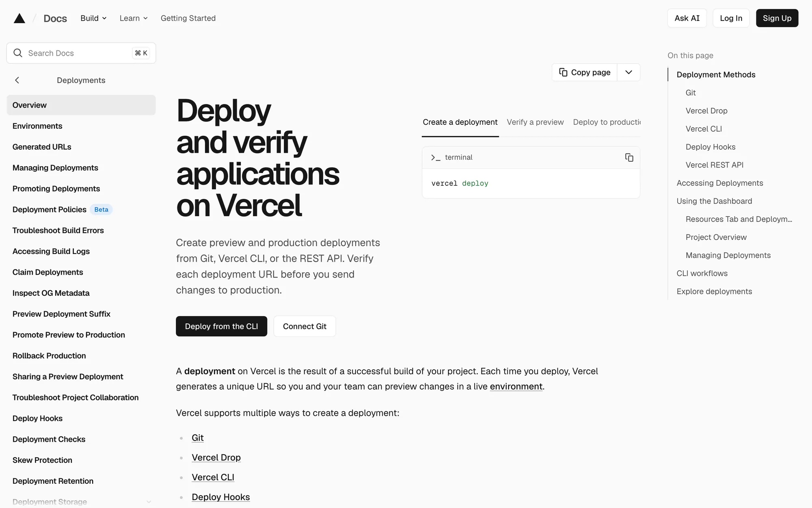
Task: Jump to Deployment Methods heading
Action: [716, 75]
